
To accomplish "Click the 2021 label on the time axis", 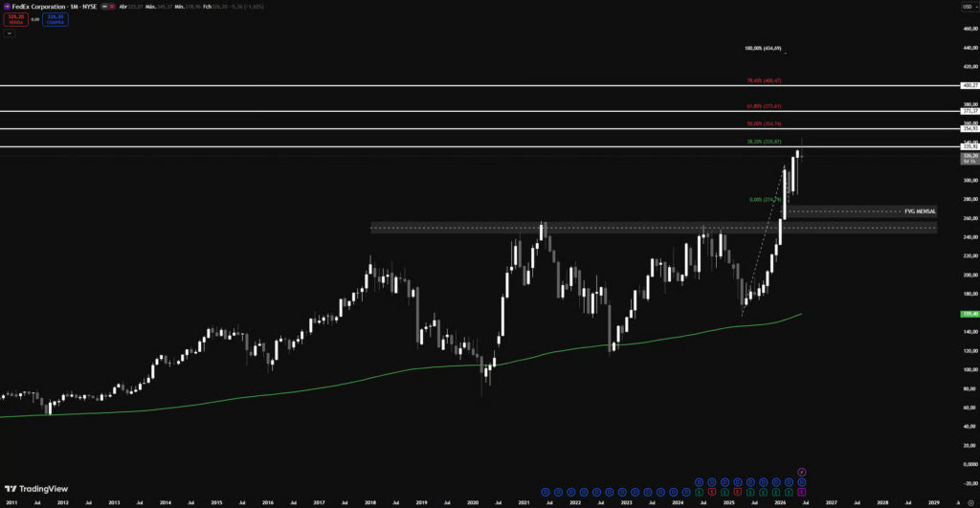I will 523,502.
